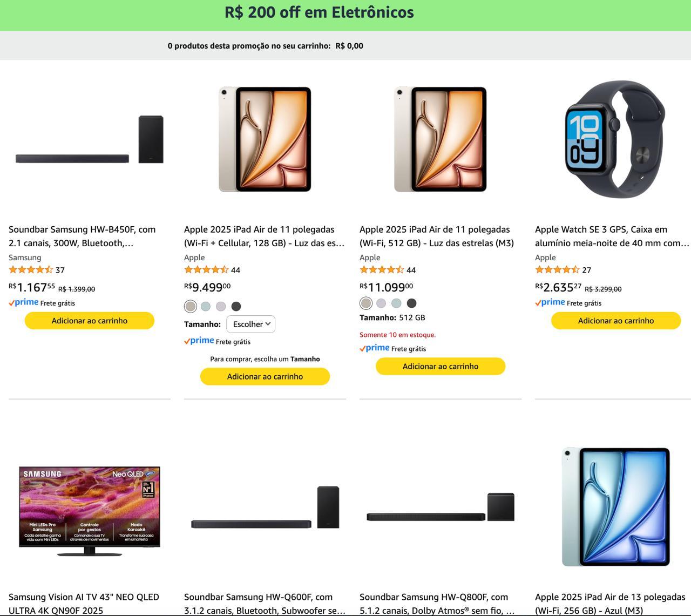Choose purple swatch on cellular iPad Air

[221, 306]
